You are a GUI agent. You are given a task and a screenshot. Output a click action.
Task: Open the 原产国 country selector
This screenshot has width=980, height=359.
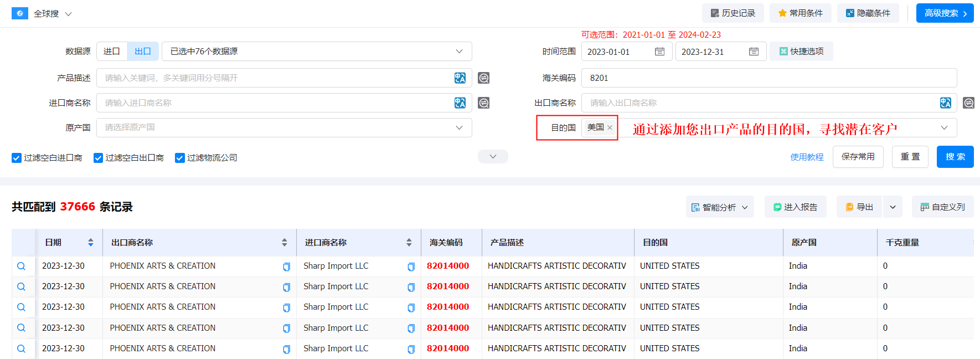[x=283, y=127]
